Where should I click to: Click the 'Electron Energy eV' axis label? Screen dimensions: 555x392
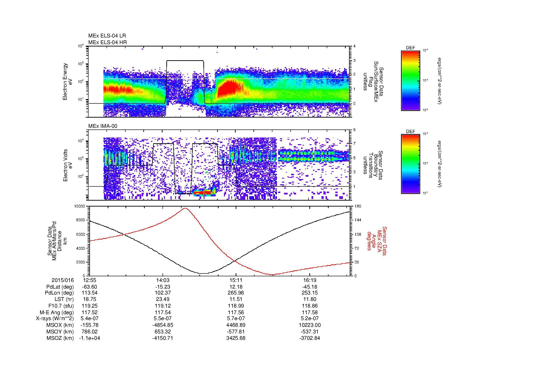pos(67,82)
